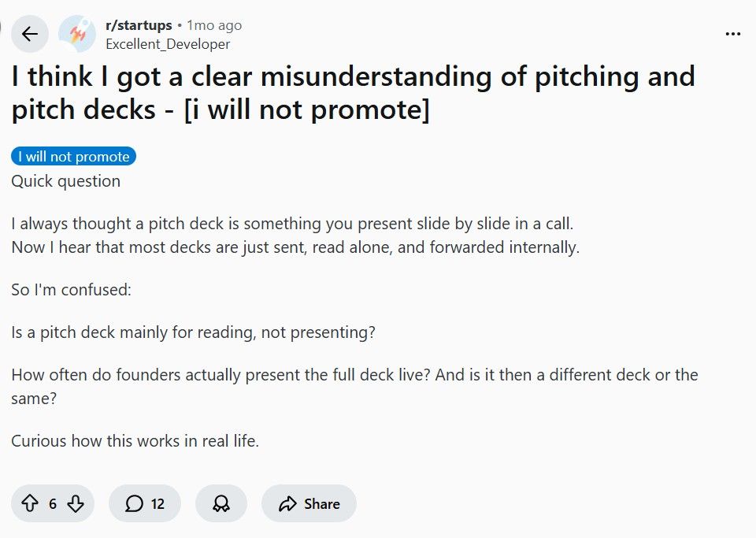Screen dimensions: 756x538
Task: Click the "So I'm confused:" line
Action: point(71,290)
